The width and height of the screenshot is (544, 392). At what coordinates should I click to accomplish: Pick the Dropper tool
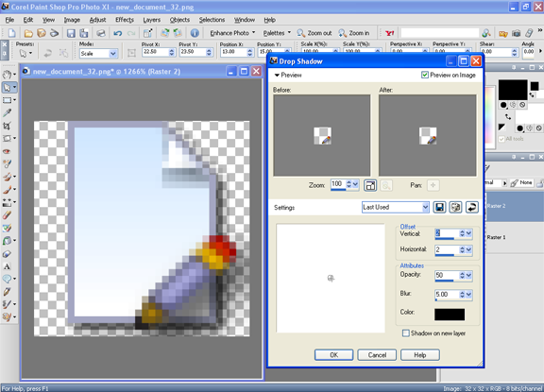click(7, 112)
